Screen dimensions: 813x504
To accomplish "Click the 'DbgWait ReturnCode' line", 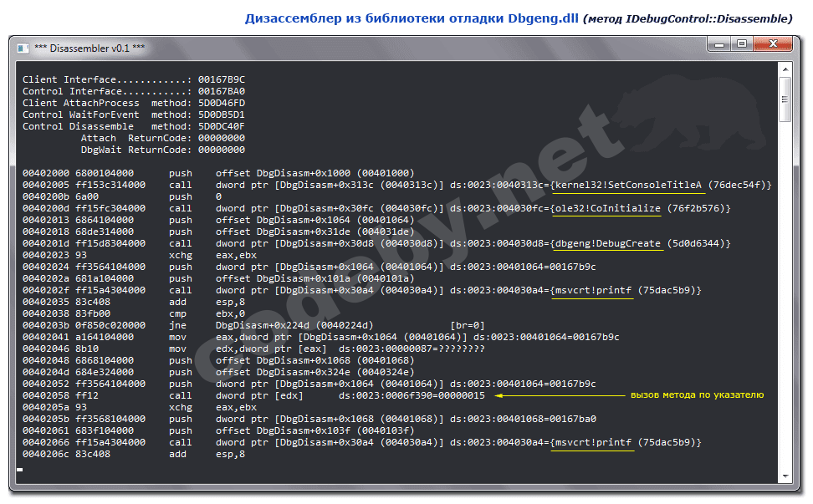I will (x=163, y=150).
